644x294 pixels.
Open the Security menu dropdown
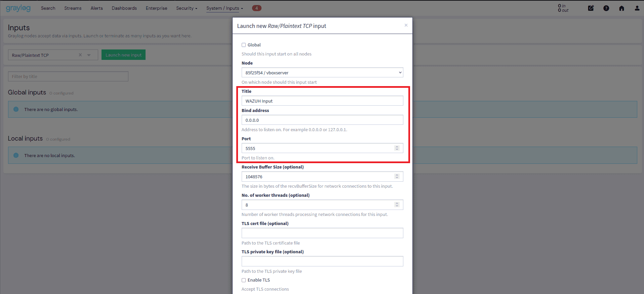point(187,8)
